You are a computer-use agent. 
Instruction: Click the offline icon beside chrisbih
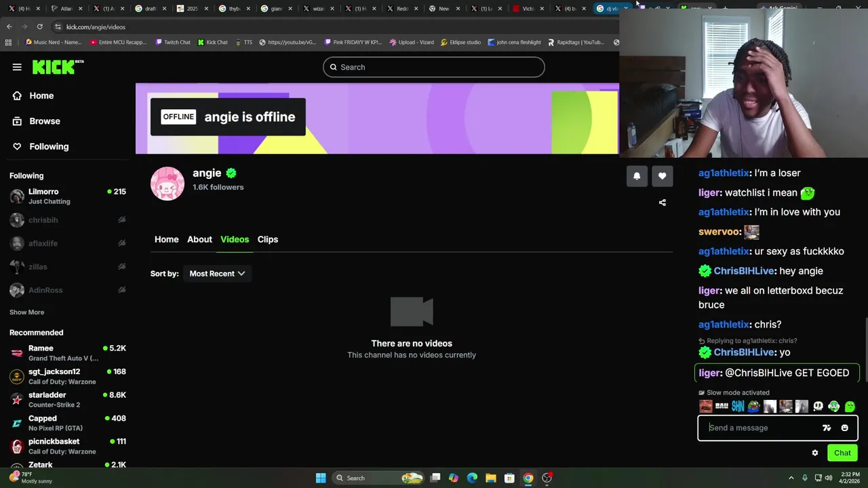click(x=121, y=220)
